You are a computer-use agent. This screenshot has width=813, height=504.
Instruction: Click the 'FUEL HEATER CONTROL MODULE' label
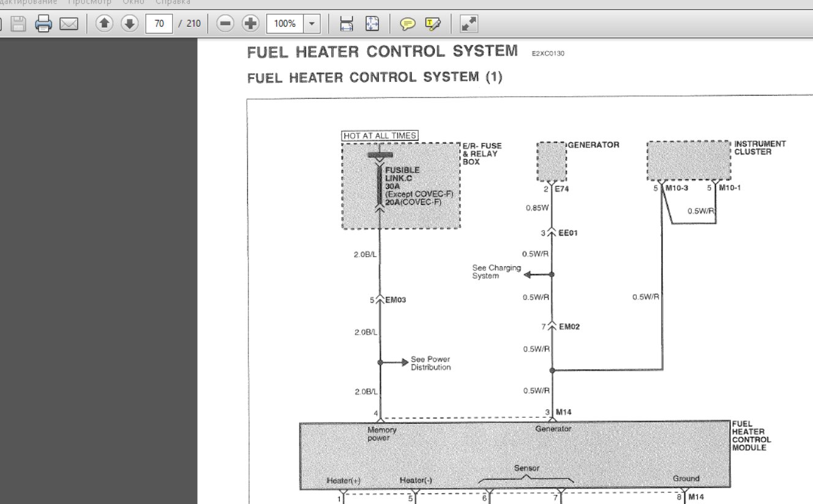click(752, 435)
